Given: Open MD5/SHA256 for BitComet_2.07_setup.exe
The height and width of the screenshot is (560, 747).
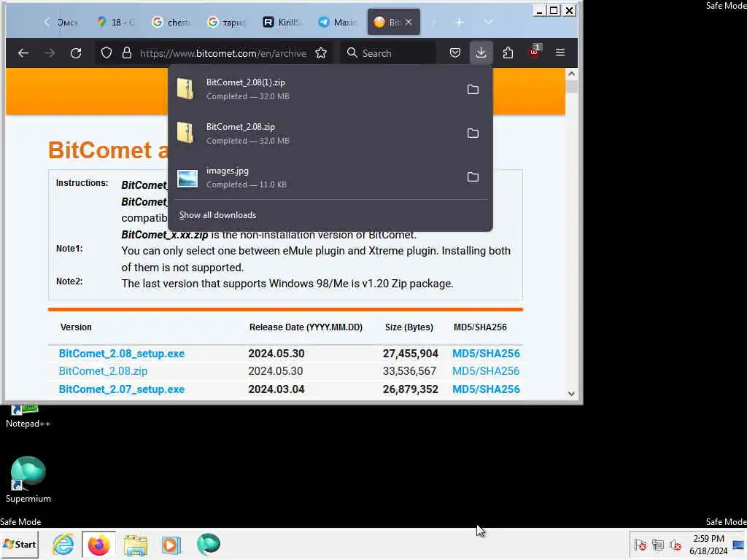Looking at the screenshot, I should [486, 389].
